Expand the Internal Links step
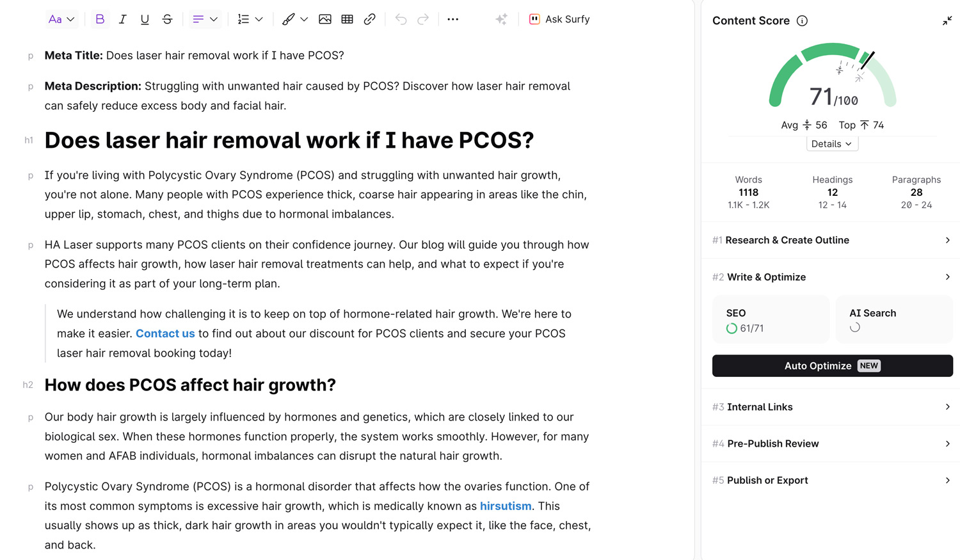Image resolution: width=960 pixels, height=560 pixels. pyautogui.click(x=831, y=407)
